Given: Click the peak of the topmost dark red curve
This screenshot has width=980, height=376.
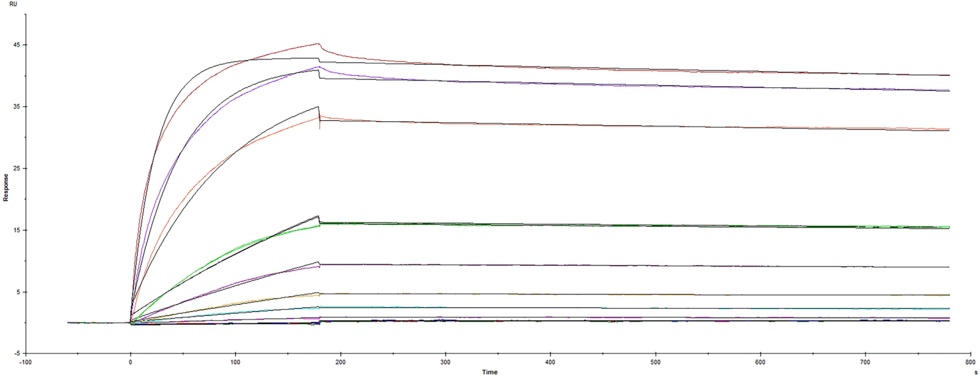Looking at the screenshot, I should [318, 44].
